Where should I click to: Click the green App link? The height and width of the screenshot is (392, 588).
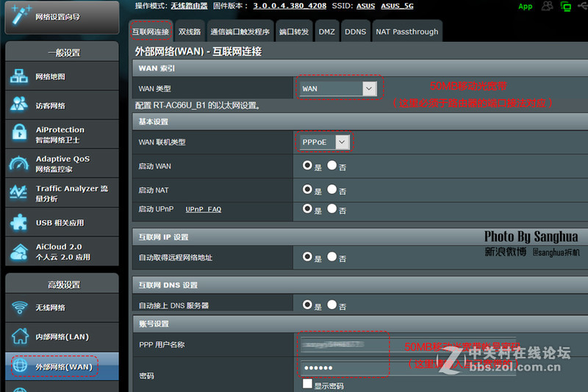tap(525, 7)
